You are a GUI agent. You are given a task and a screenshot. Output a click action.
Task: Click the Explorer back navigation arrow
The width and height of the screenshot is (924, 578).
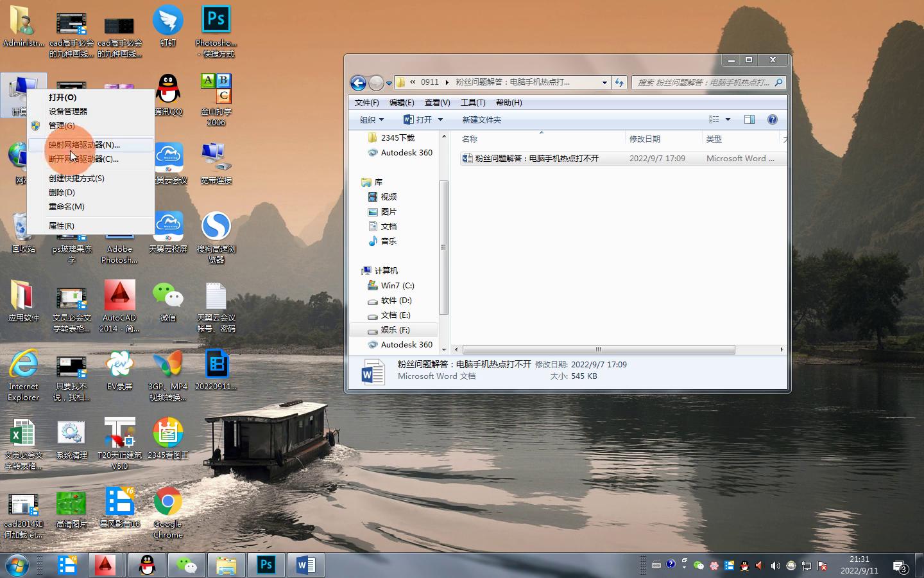[x=358, y=83]
